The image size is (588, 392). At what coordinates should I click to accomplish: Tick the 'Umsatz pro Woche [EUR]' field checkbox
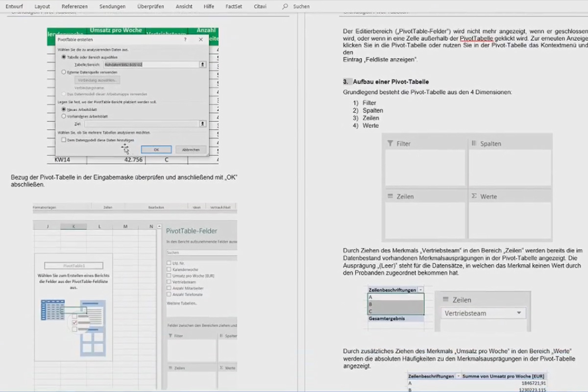[169, 276]
